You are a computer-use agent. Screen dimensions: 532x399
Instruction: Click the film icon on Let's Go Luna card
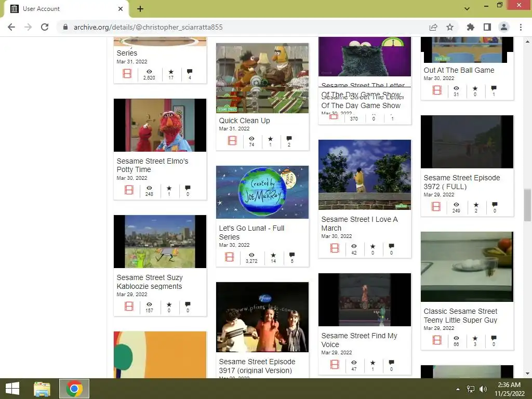[229, 257]
